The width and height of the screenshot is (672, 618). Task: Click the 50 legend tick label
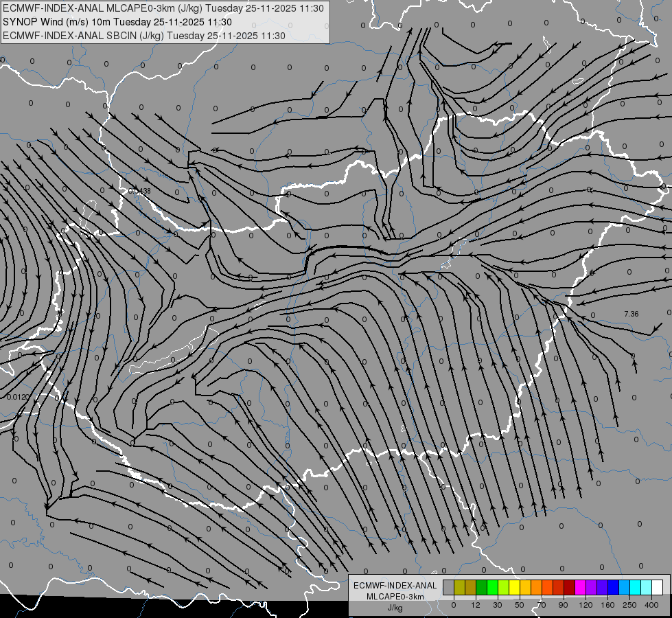tap(520, 605)
